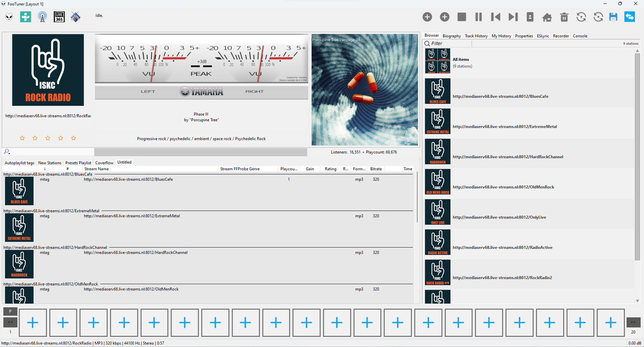
Task: Click the empty preset slot beside the >> button
Action: pos(611,323)
